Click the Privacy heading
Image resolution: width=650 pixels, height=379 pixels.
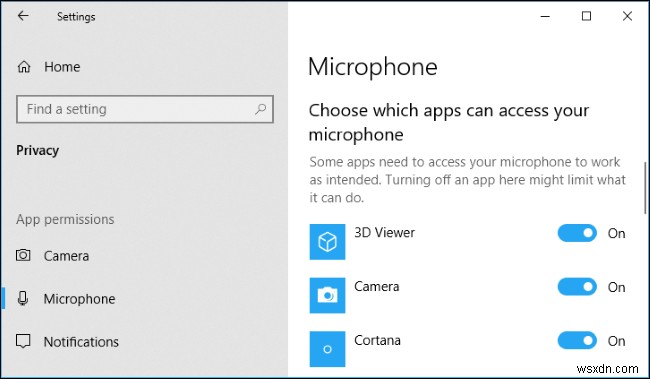tap(37, 150)
